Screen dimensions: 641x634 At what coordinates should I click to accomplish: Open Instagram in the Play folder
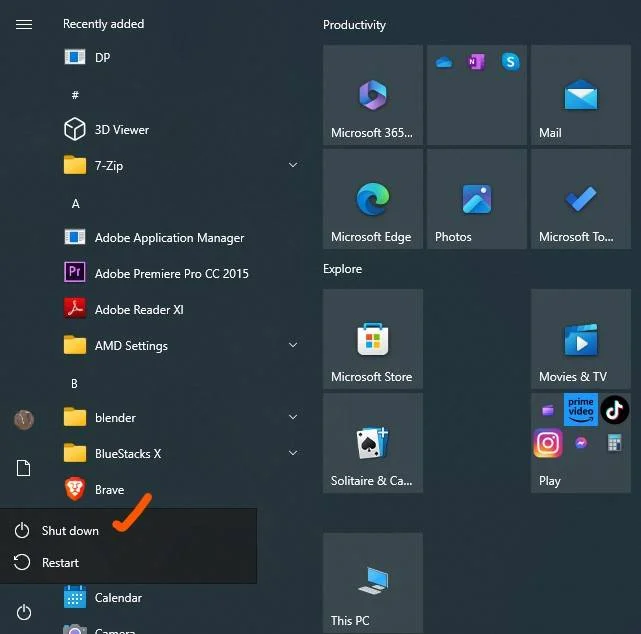click(548, 443)
